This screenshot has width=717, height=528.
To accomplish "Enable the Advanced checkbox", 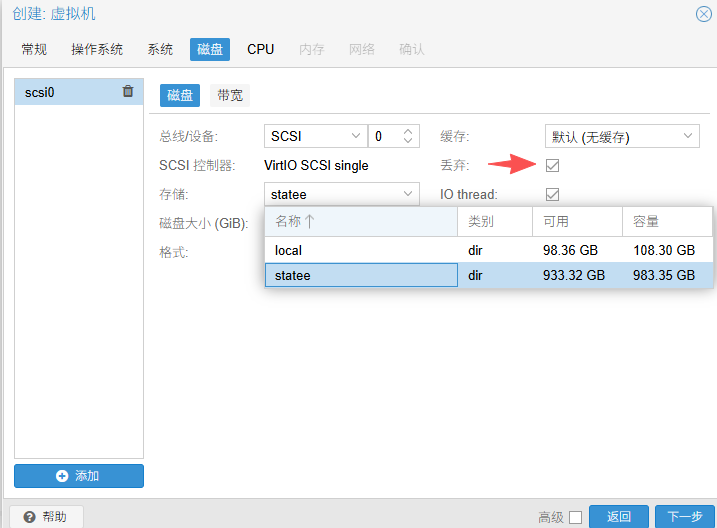I will (575, 517).
